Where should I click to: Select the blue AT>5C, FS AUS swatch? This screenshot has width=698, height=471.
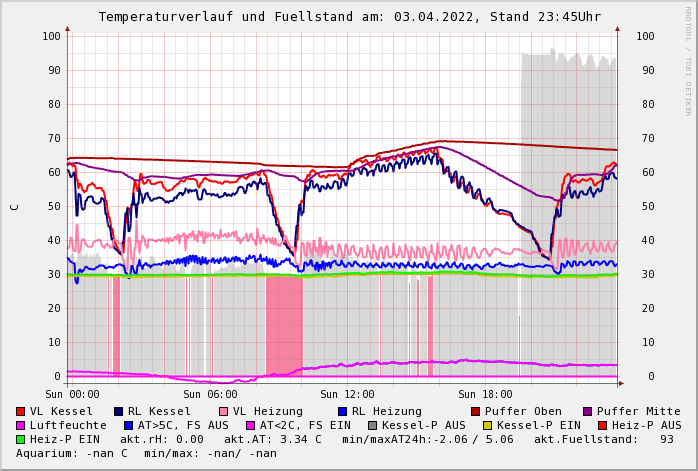coord(128,426)
